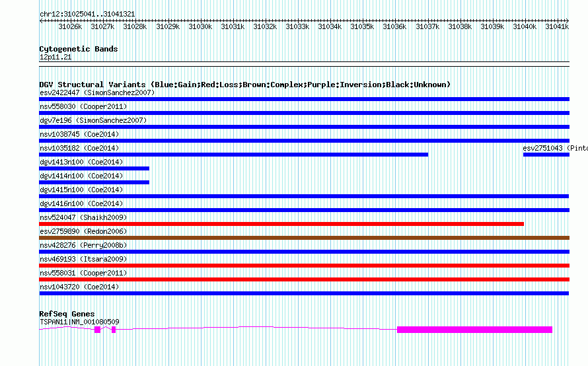The height and width of the screenshot is (366, 588).
Task: Select the blue gain bar for nsv558030
Action: (304, 113)
